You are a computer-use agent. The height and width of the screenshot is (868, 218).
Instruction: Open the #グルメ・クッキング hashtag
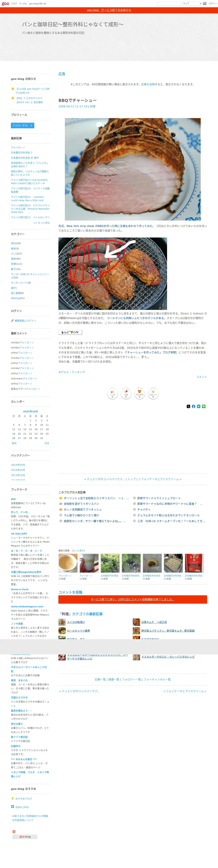72,372
